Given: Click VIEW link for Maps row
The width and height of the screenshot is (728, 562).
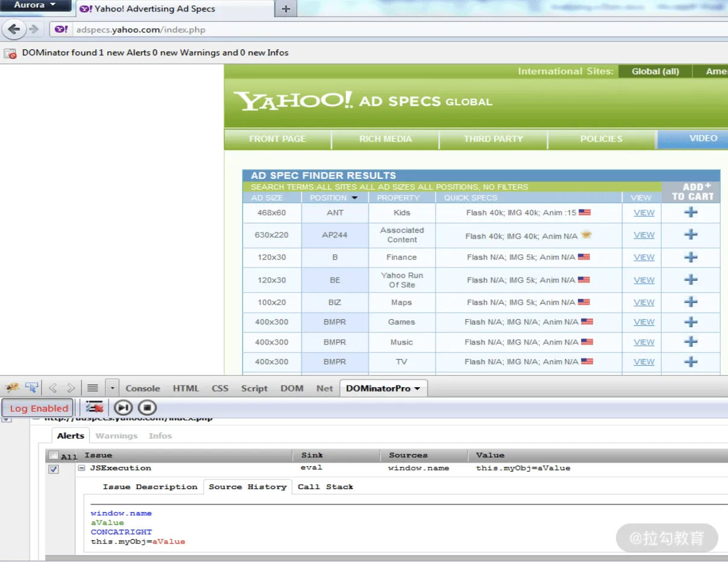Looking at the screenshot, I should [644, 302].
